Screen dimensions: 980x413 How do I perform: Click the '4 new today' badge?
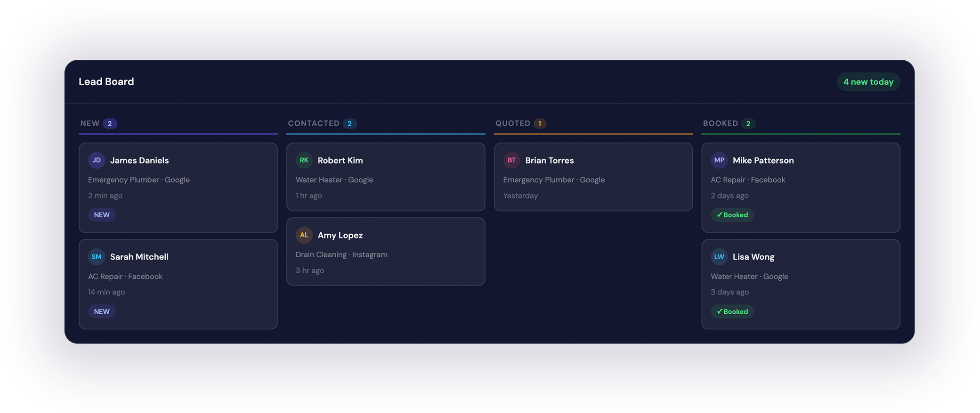tap(868, 82)
